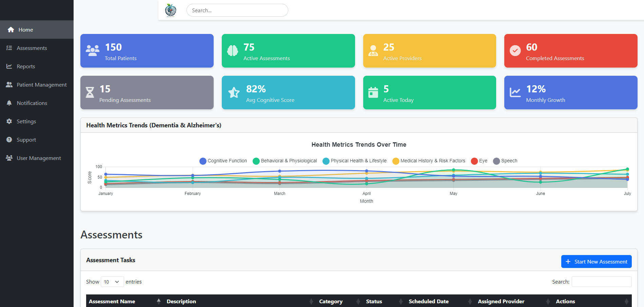Click the Settings gear icon
Screen dimensions: 644x307
pos(9,121)
